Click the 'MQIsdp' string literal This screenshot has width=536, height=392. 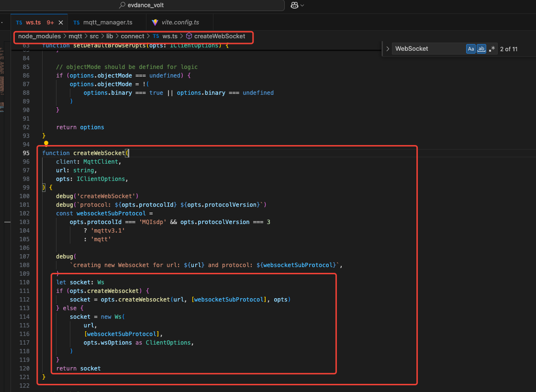[153, 222]
